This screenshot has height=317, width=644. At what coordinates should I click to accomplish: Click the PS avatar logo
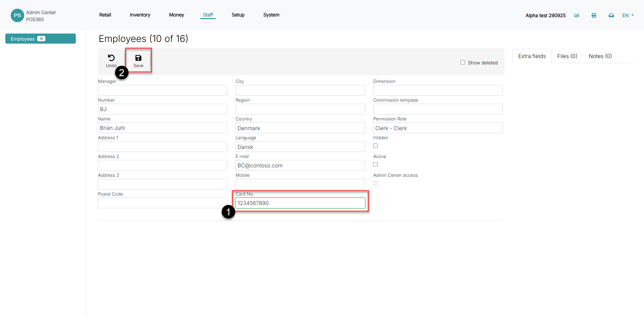click(x=17, y=15)
